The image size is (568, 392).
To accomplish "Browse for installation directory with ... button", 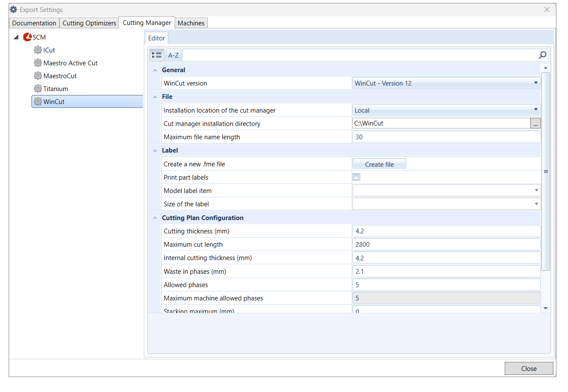I will point(535,123).
